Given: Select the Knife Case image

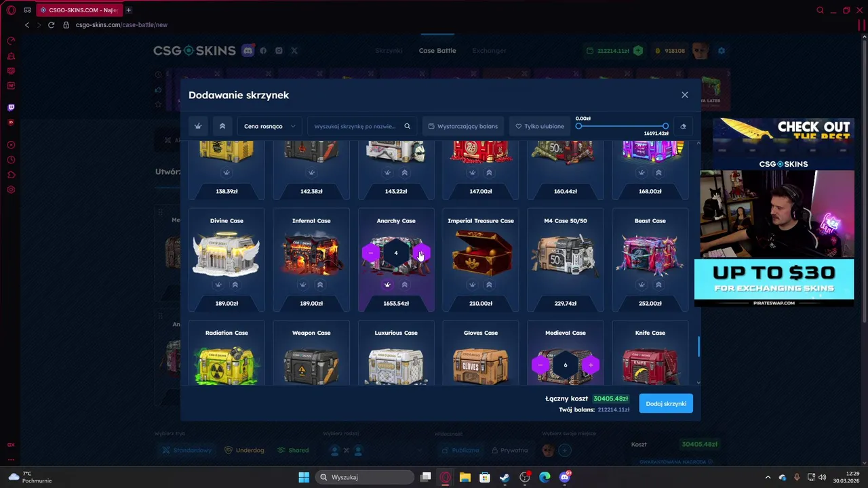Looking at the screenshot, I should [650, 366].
